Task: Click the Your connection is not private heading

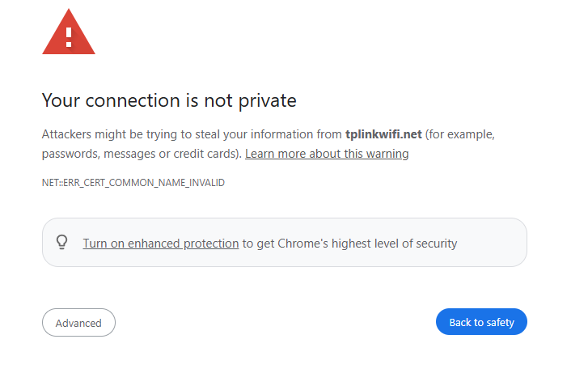Action: click(169, 100)
